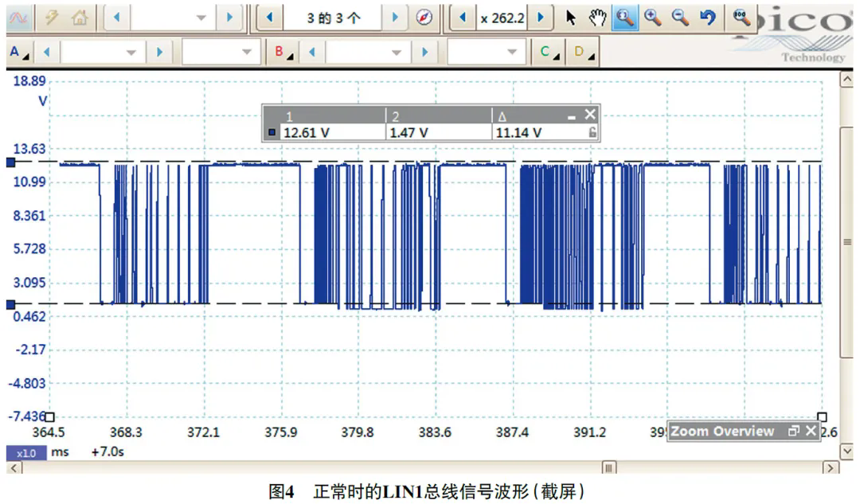Go to the previous waveform buffer
Viewport: 860px width, 504px height.
269,18
